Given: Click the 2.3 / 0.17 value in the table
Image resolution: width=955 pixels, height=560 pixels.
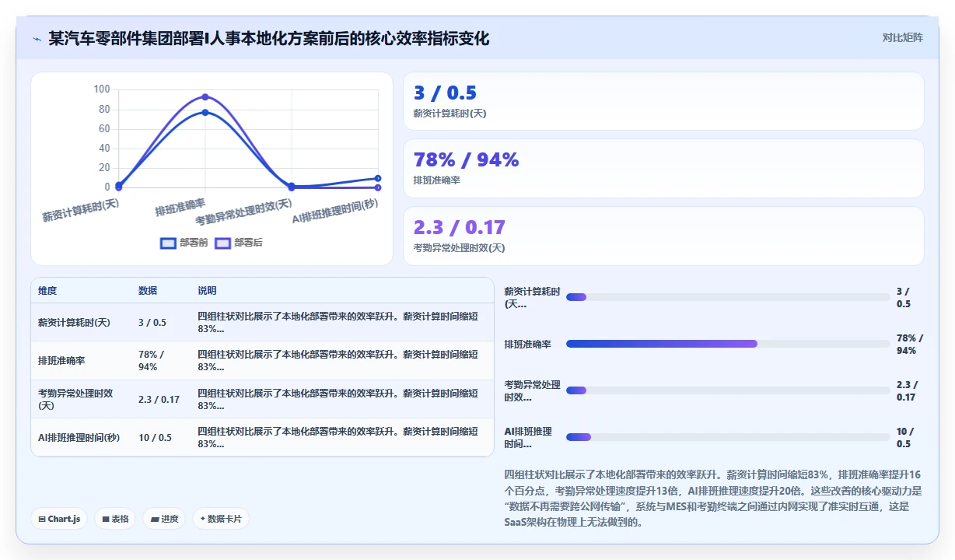Looking at the screenshot, I should (x=159, y=399).
